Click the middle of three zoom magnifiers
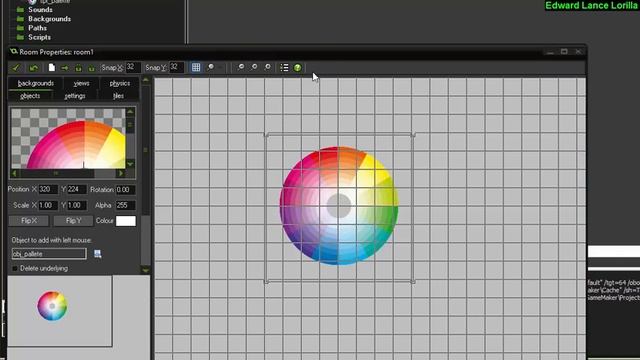 click(x=254, y=67)
